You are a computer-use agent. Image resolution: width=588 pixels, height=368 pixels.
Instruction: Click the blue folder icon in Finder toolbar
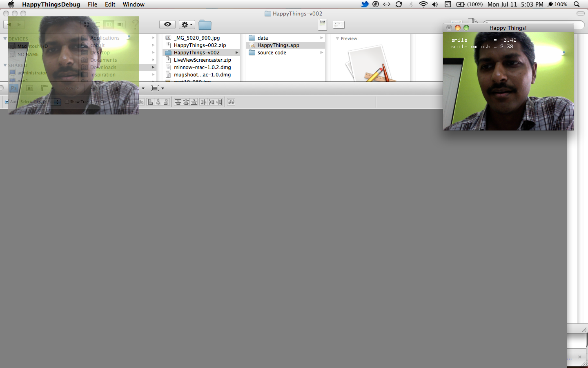click(205, 25)
